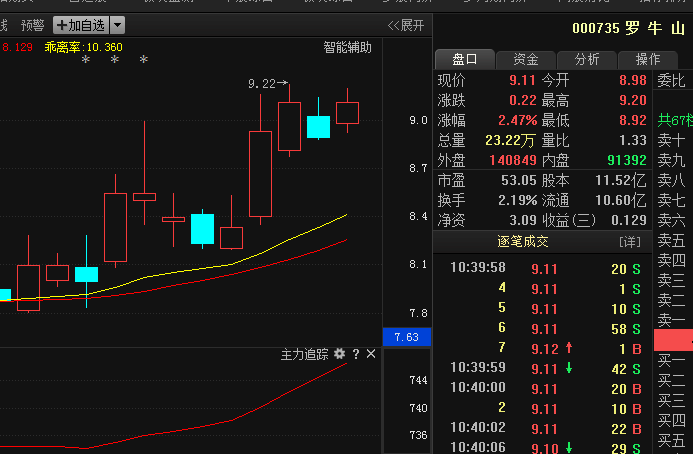
Task: Select the 9.12 trade row with the up arrow
Action: [x=545, y=349]
